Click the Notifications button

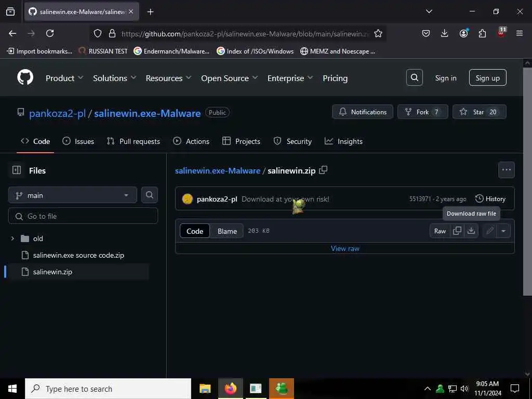click(x=362, y=112)
